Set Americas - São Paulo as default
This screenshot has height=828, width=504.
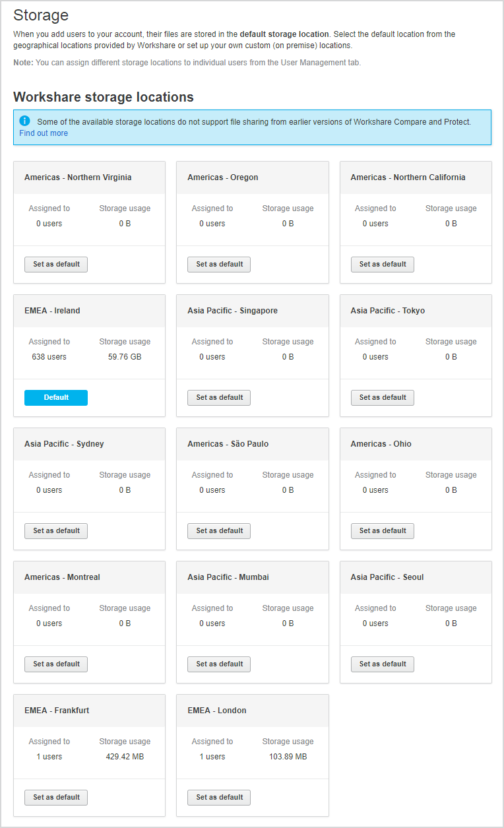(x=219, y=530)
